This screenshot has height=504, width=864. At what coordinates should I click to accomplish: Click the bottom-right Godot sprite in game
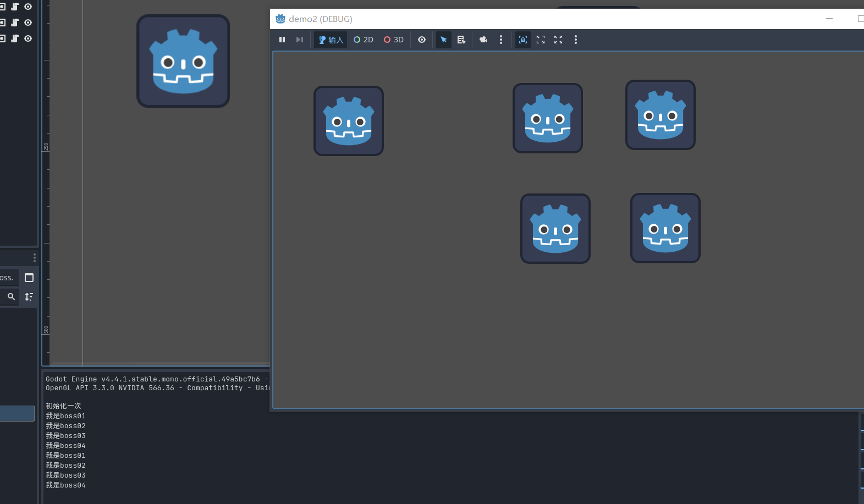665,228
